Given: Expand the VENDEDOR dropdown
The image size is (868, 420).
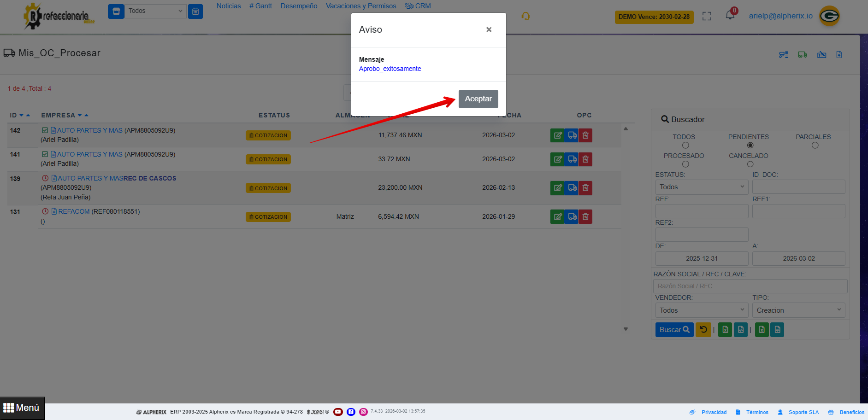Looking at the screenshot, I should 701,310.
